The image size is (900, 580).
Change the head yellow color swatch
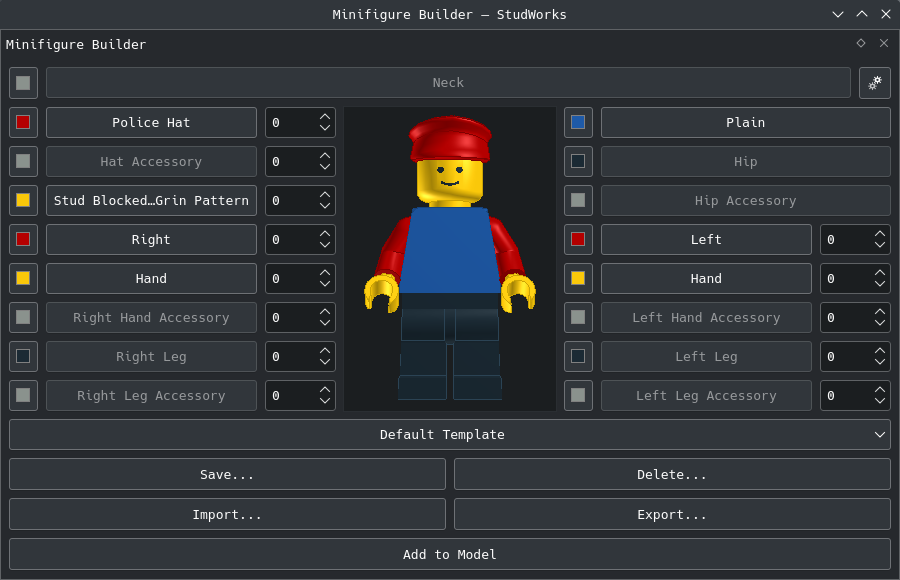pyautogui.click(x=24, y=200)
